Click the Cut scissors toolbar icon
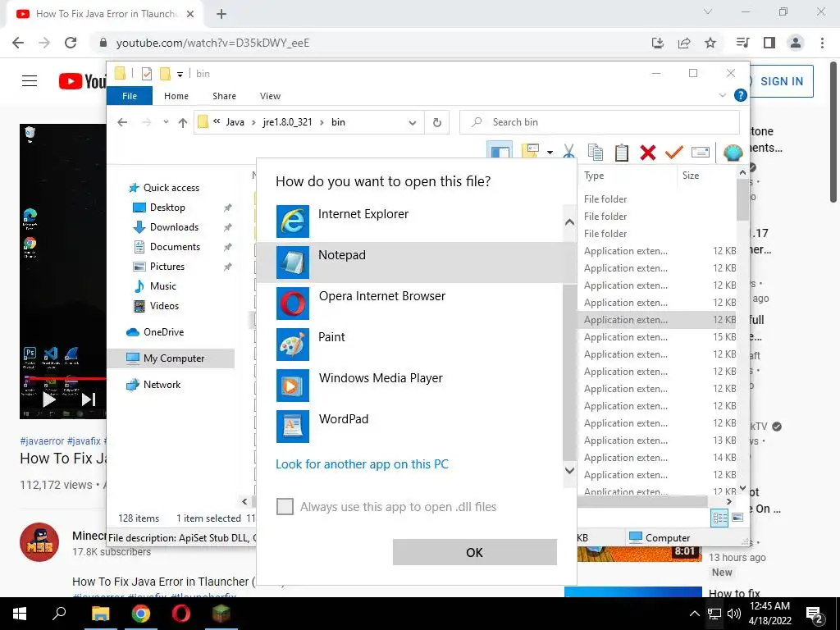Screen dimensions: 840x630 point(569,152)
